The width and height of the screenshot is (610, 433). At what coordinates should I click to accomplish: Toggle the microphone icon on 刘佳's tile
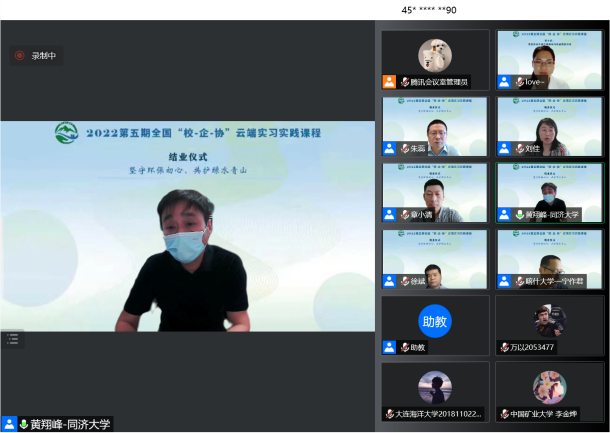point(520,148)
